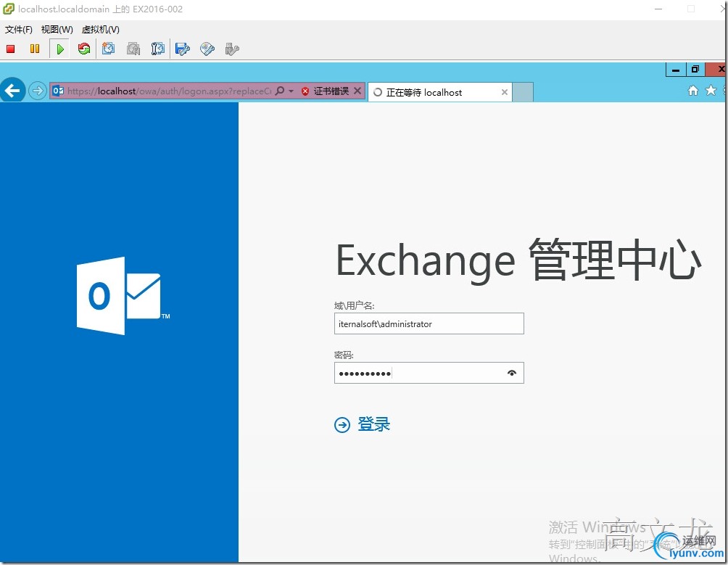Viewport: 728px width, 565px height.
Task: Click the CD/DVD drive connect icon
Action: pos(207,49)
